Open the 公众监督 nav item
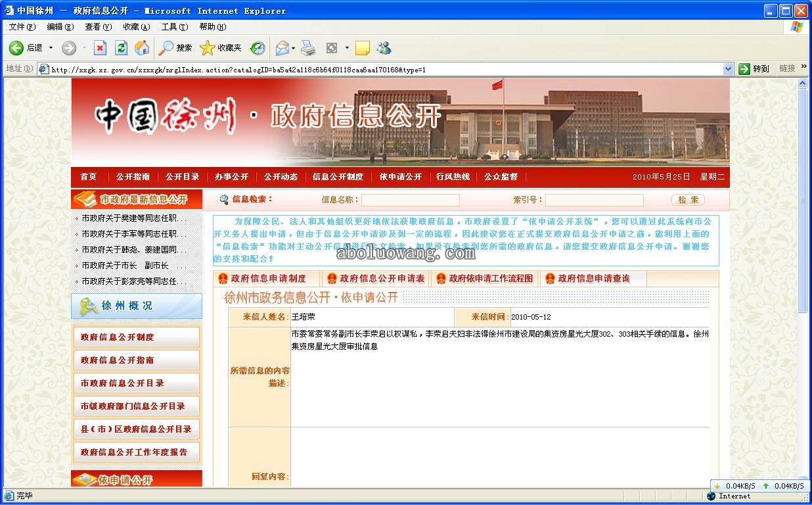The width and height of the screenshot is (812, 505). 501,177
